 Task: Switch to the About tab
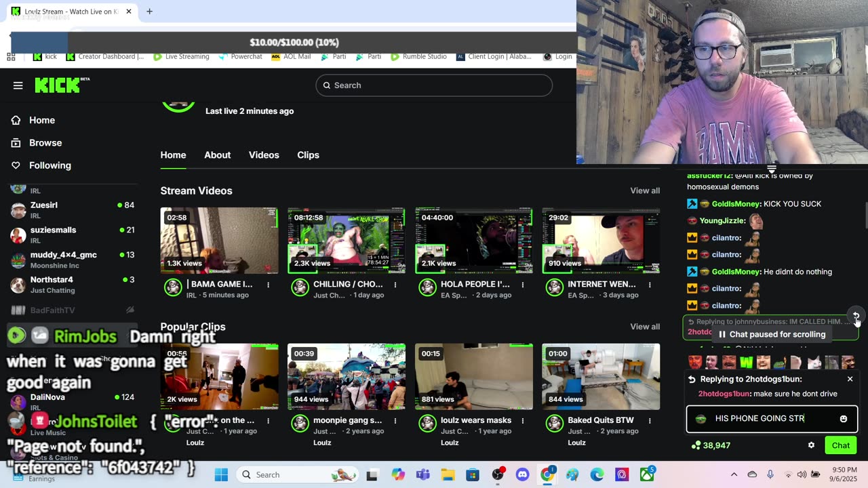218,155
